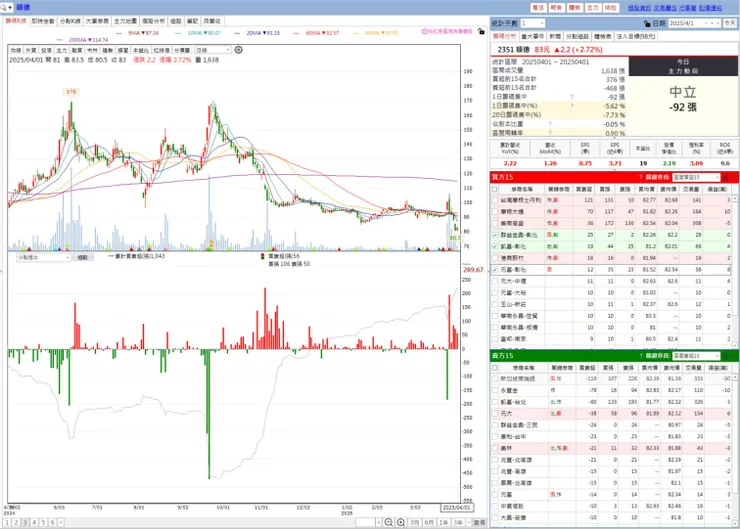Toggle 均線 overlay on chart toolbar

tap(16, 50)
